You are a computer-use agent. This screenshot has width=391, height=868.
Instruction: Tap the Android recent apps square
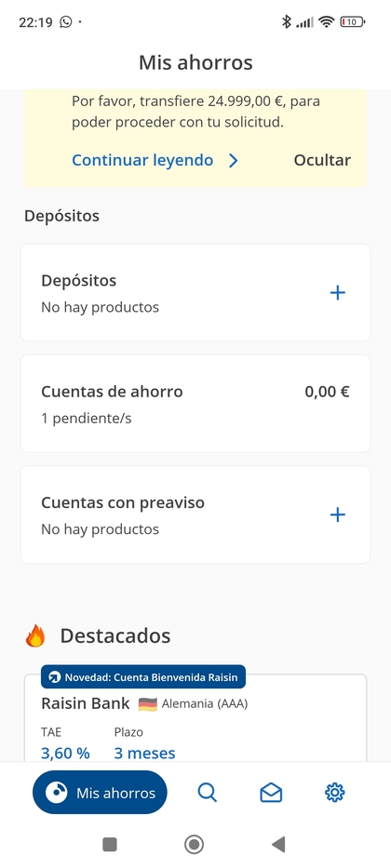pos(110,844)
